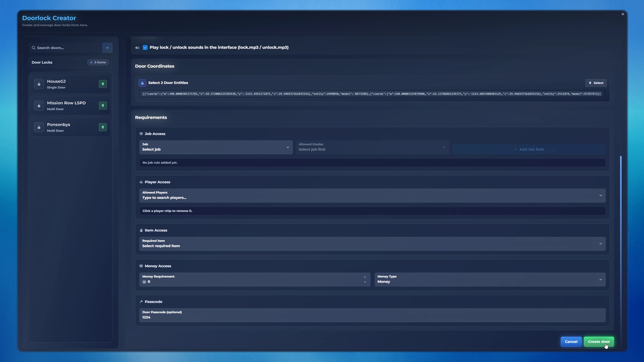Select the Ponsonbys door lock entry
Screen dimensions: 644x362
click(70, 127)
